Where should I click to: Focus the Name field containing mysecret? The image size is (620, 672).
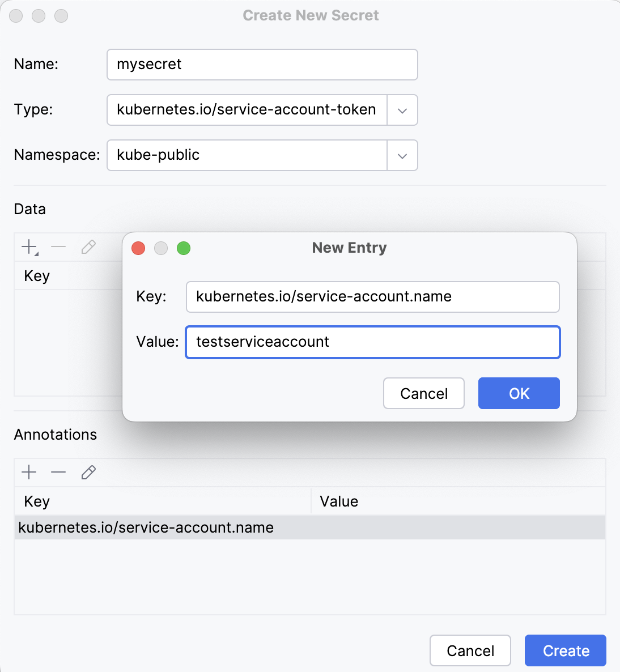coord(262,65)
